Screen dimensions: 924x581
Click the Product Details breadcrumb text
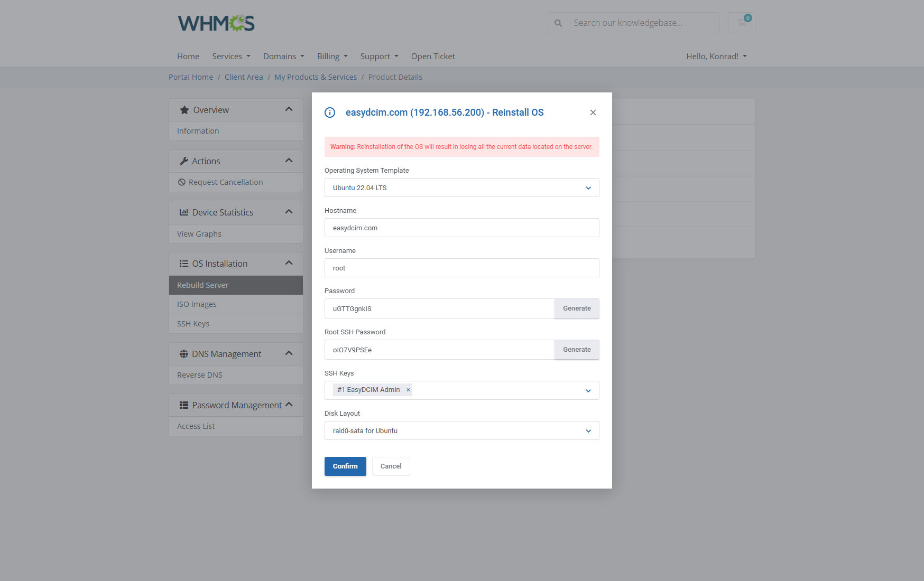395,77
